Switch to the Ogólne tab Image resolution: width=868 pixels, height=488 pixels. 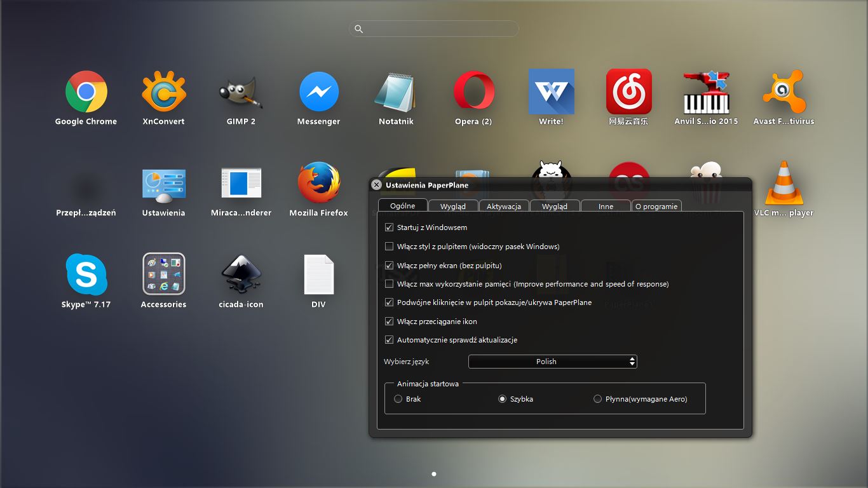(403, 205)
